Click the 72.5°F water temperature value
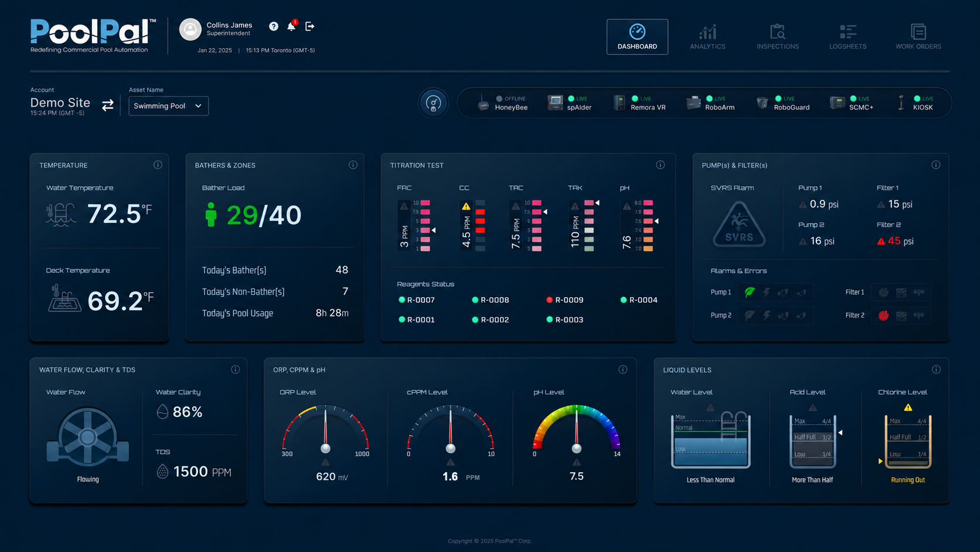This screenshot has height=552, width=980. click(120, 214)
